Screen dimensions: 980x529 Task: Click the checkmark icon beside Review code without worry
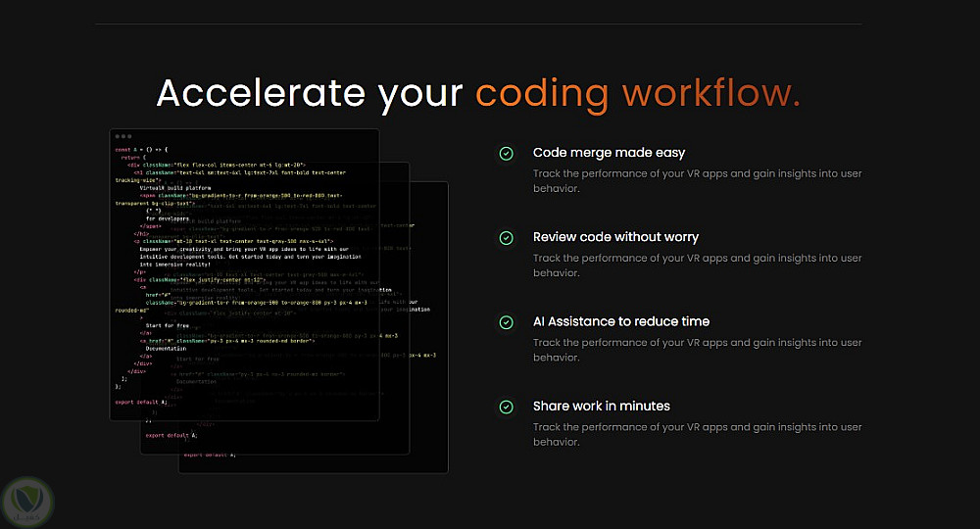pos(507,238)
